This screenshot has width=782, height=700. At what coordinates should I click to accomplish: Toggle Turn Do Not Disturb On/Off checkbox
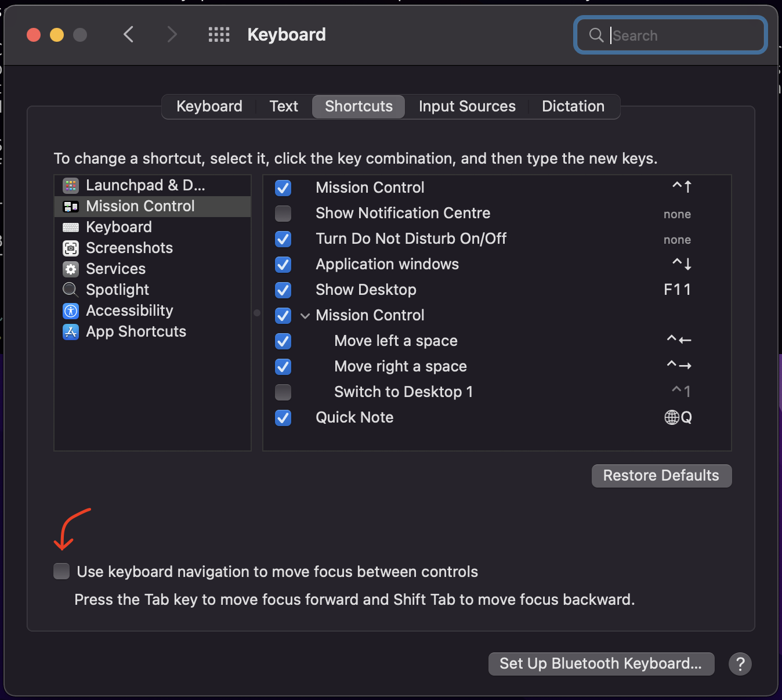pos(283,239)
